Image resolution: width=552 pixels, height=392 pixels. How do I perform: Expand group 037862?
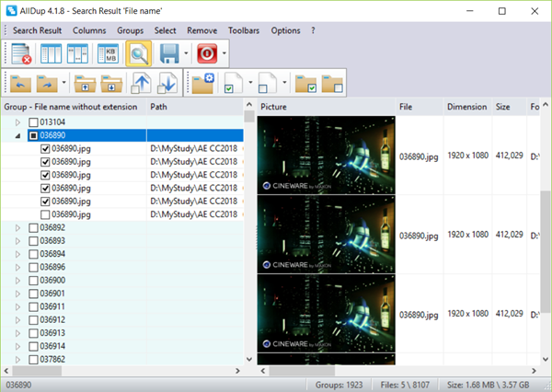[x=17, y=360]
